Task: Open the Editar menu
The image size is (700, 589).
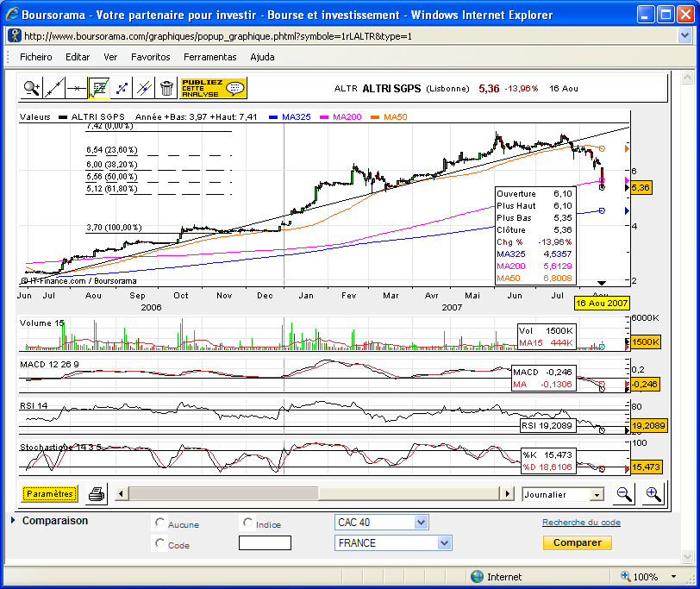Action: (x=78, y=57)
